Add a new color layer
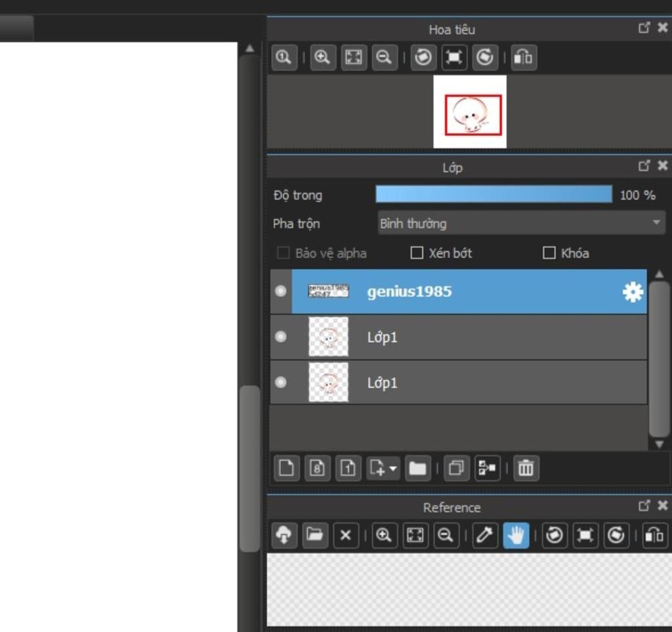 tap(286, 468)
